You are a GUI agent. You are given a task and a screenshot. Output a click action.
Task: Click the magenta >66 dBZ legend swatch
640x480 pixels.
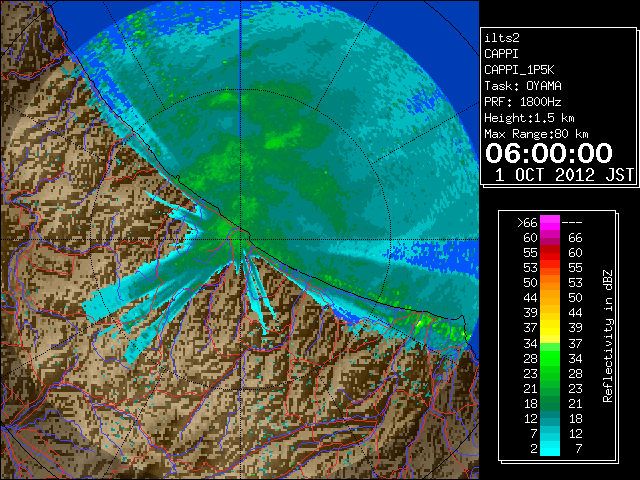pyautogui.click(x=550, y=223)
